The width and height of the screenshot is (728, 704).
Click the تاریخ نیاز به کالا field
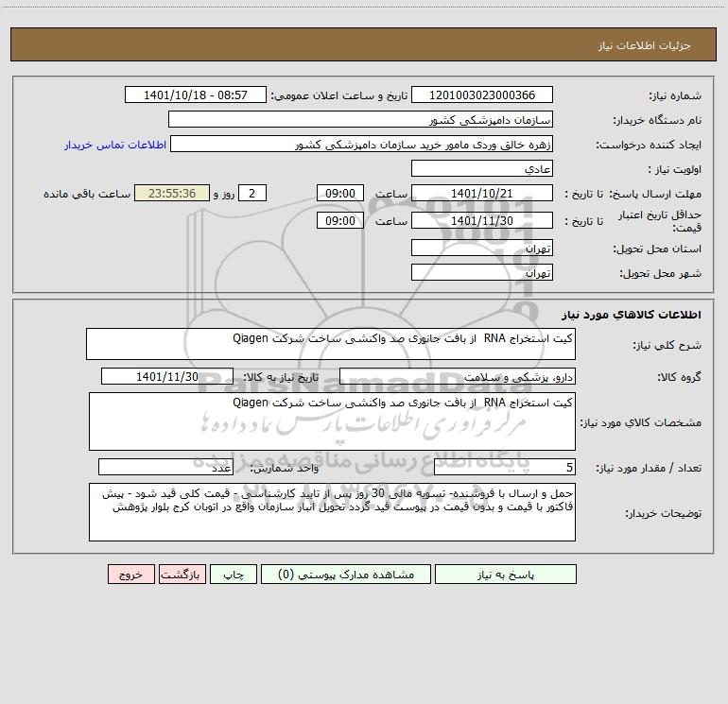click(167, 376)
